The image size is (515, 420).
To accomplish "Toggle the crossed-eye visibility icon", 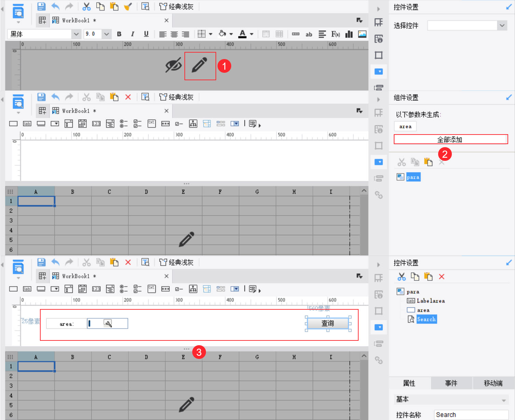I will 173,65.
